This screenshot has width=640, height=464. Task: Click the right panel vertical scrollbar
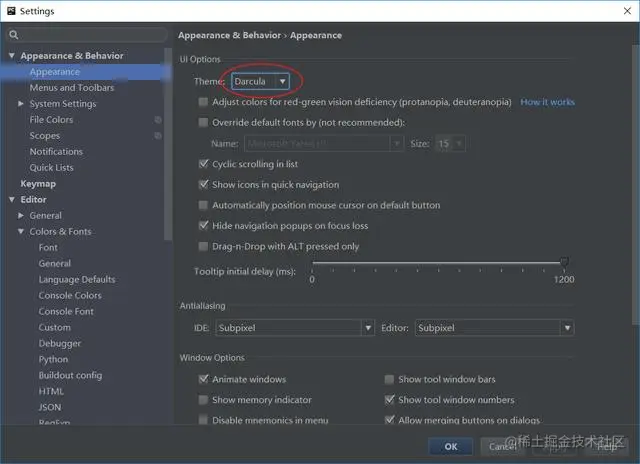[x=636, y=185]
